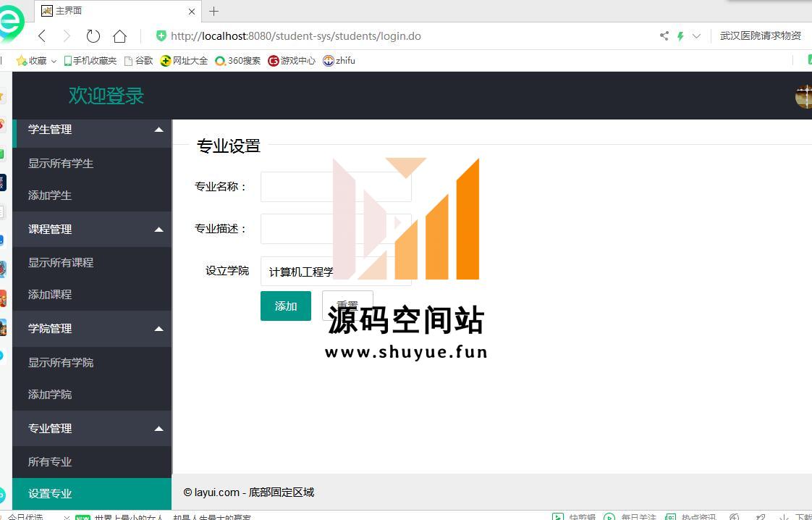Select the 主界面 browser tab
Screen dimensions: 812x520
pyautogui.click(x=118, y=11)
